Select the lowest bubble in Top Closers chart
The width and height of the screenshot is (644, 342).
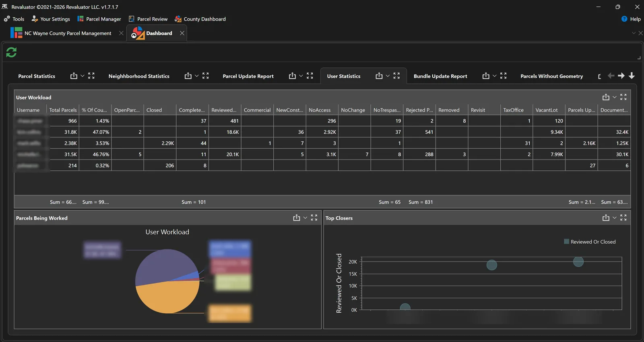point(405,307)
